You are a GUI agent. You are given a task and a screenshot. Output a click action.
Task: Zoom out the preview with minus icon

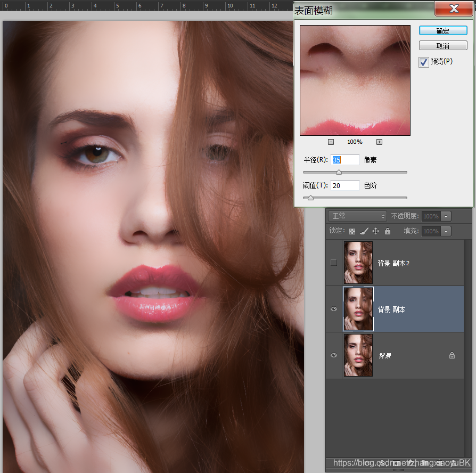click(x=331, y=142)
